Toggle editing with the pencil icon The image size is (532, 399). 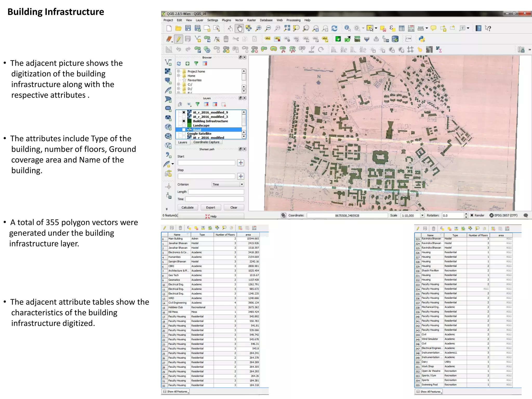178,39
